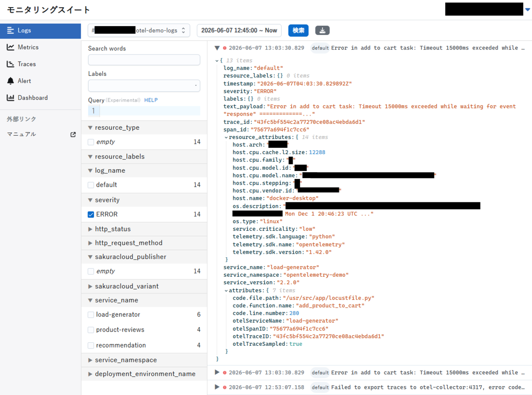
Task: Collapse the severity filter section
Action: click(144, 200)
